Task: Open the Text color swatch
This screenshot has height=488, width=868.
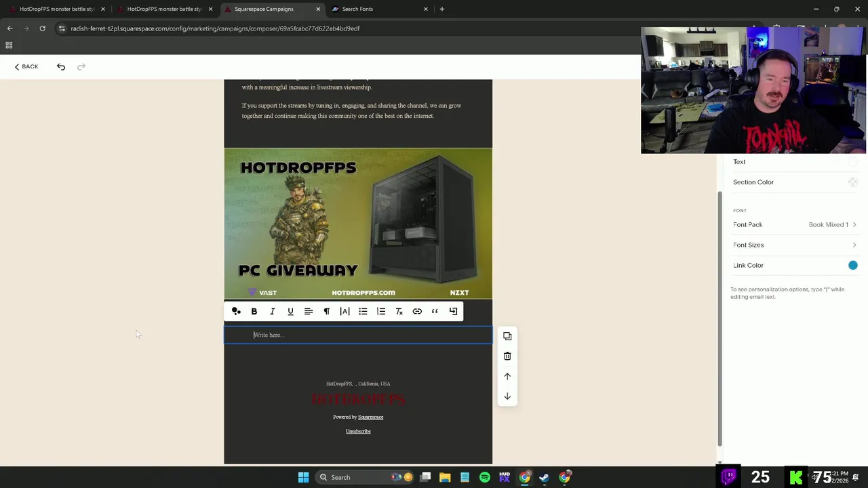Action: [853, 162]
